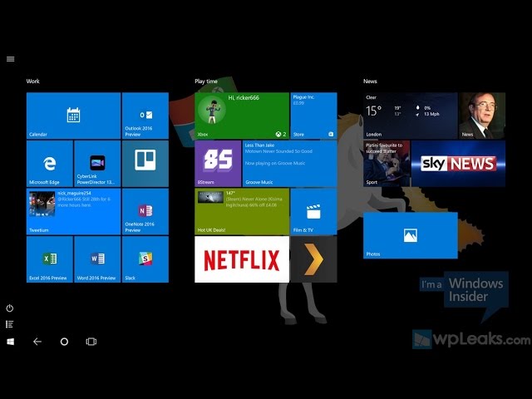The height and width of the screenshot is (399, 532).
Task: Select the Work group heading
Action: (33, 81)
